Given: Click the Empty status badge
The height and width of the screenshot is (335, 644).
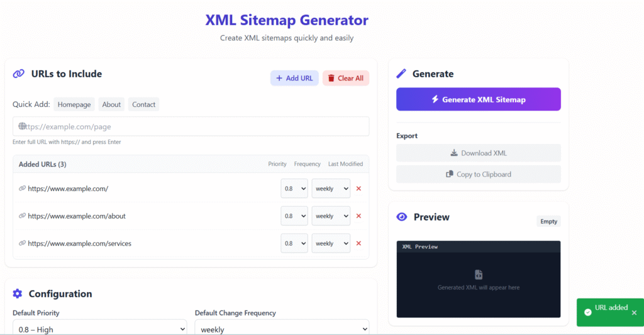Looking at the screenshot, I should pyautogui.click(x=548, y=221).
